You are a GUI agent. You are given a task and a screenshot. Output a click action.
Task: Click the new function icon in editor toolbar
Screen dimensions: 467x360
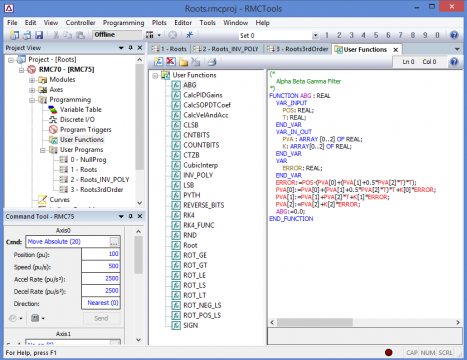pyautogui.click(x=159, y=61)
